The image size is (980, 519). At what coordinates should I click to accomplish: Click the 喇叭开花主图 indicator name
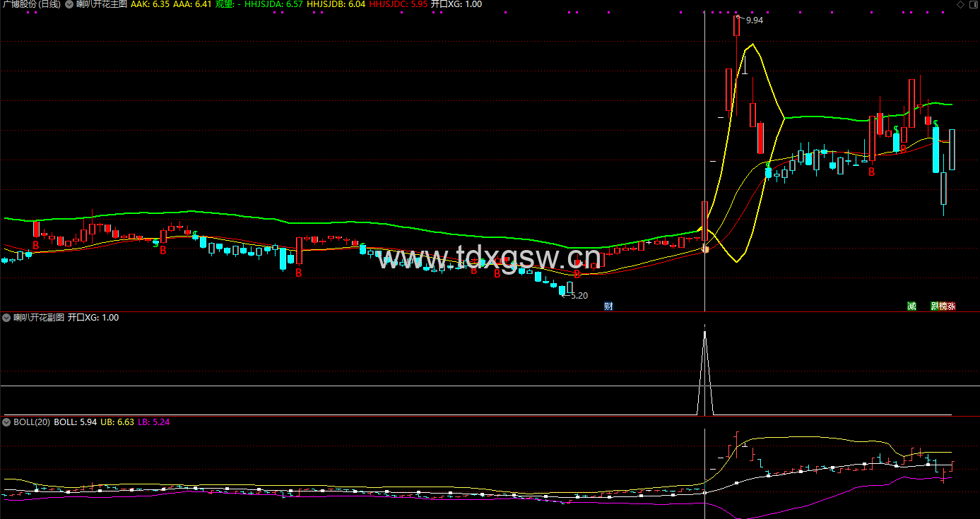tap(102, 4)
